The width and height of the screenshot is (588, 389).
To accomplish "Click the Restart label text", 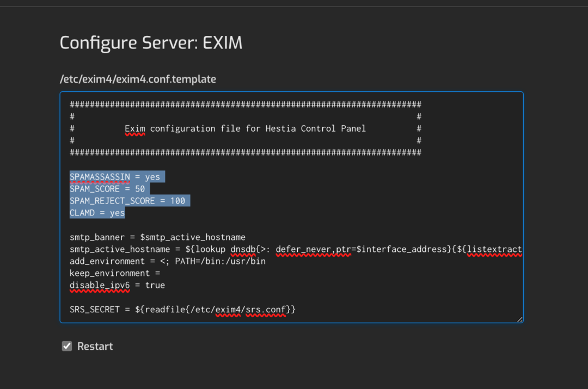I will click(x=95, y=346).
